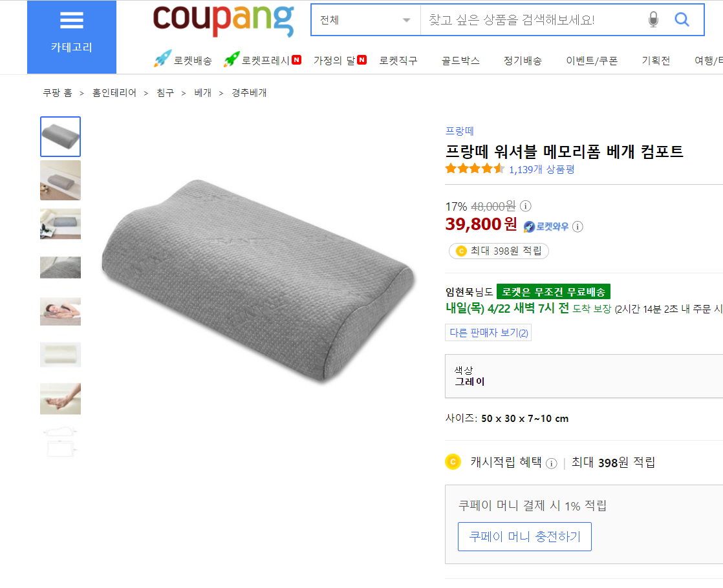Go to the 가정의 달 menu

[x=334, y=60]
